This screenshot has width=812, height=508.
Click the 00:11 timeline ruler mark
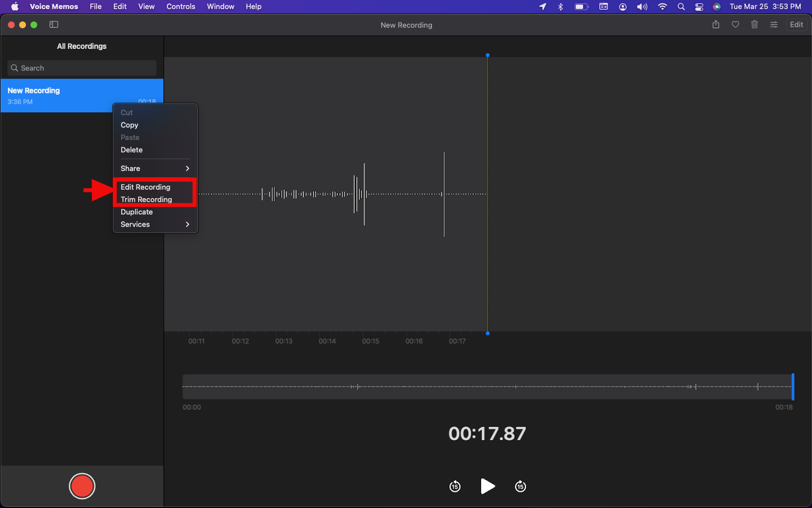click(x=197, y=341)
